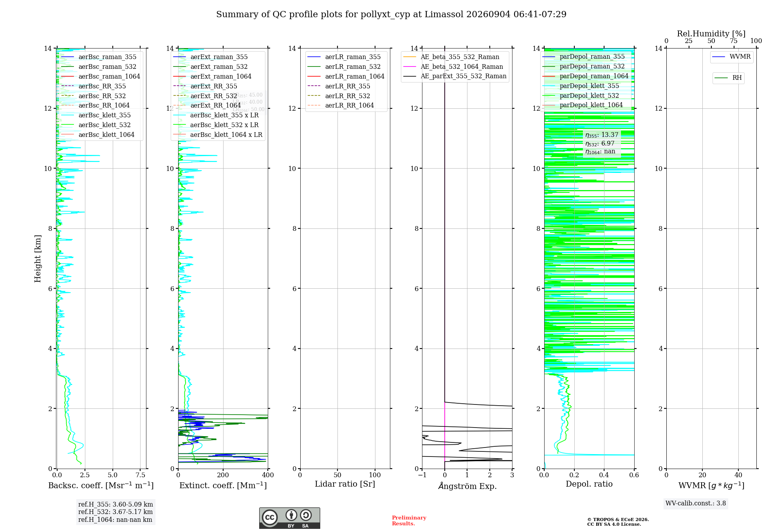Select legend entry 'aerBsc_klett_532 x LR'
Image resolution: width=783 pixels, height=532 pixels.
216,125
